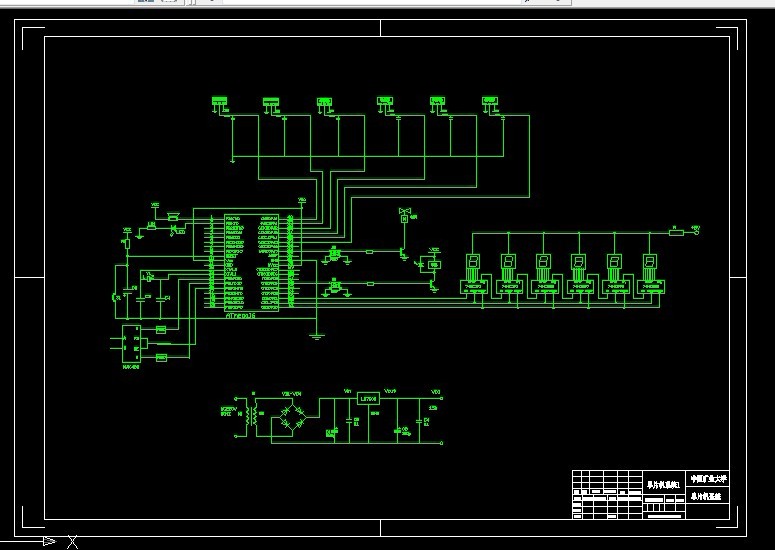Select the ATmega16 chip label
This screenshot has width=775, height=550.
pos(240,315)
